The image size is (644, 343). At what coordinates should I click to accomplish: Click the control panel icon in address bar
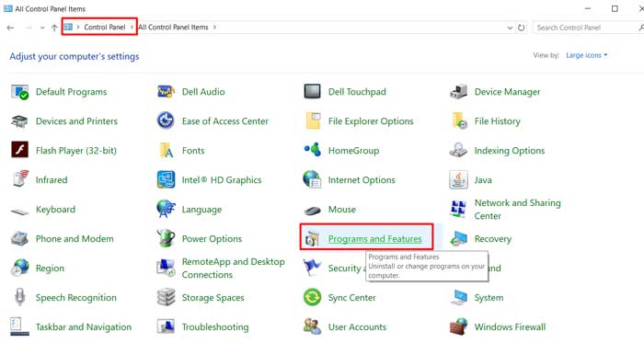[68, 27]
